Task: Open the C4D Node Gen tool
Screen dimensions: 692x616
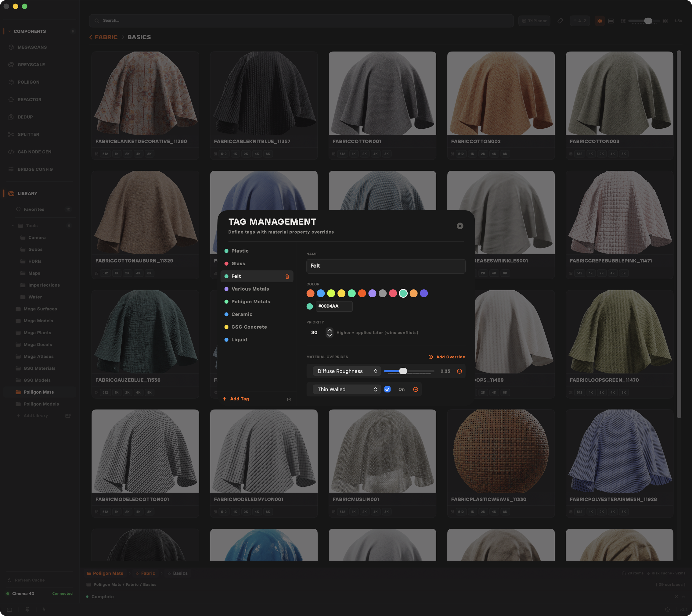Action: click(x=34, y=152)
